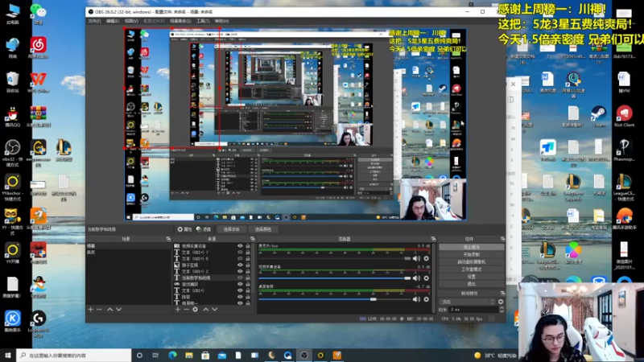Click the 退出 (exit) button in controls
644x362 pixels.
(x=471, y=284)
